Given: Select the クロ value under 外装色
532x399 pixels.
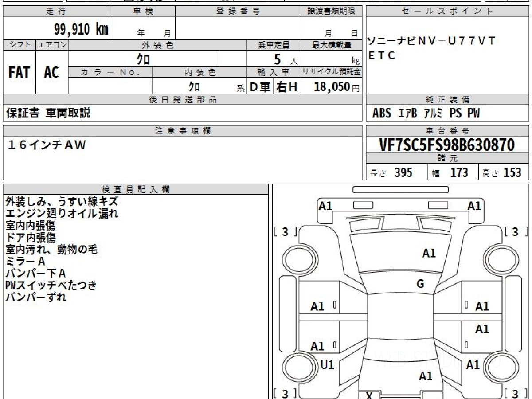Looking at the screenshot, I should click(x=143, y=59).
